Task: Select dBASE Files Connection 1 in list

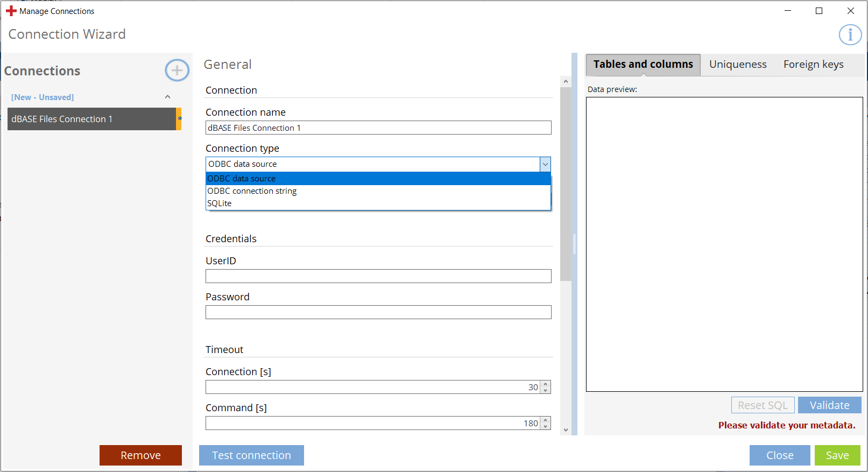Action: click(91, 119)
